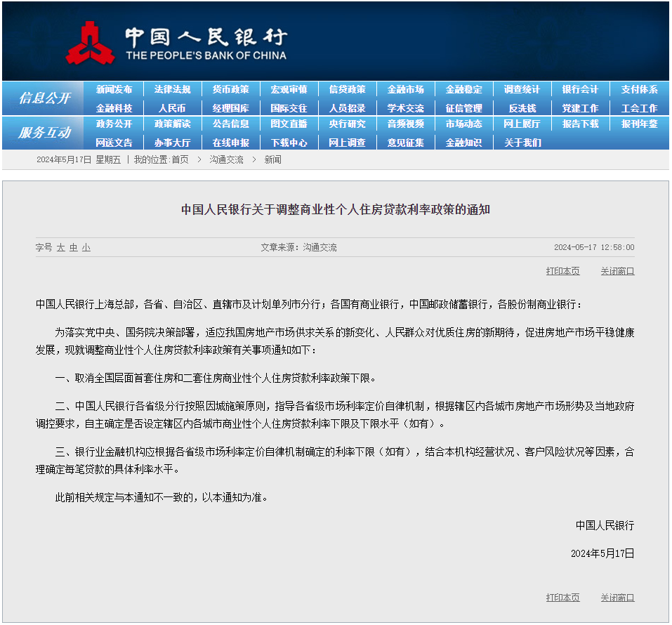The width and height of the screenshot is (672, 625).
Task: Open 信贷政策 navigation link
Action: coord(347,89)
